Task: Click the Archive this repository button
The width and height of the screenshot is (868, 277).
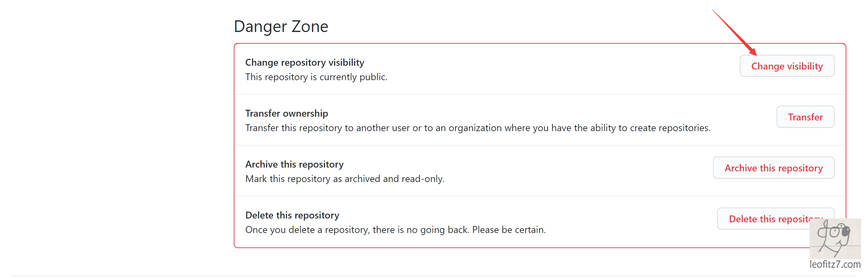Action: pyautogui.click(x=773, y=168)
